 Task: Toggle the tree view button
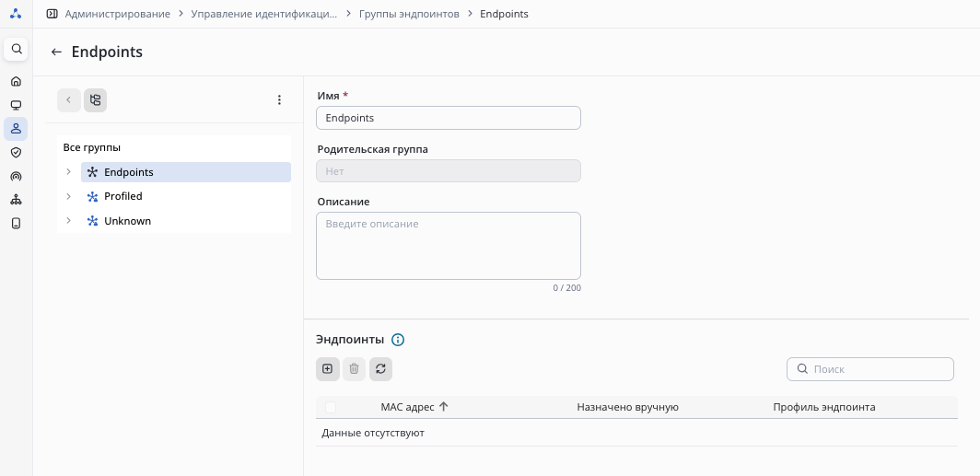pyautogui.click(x=95, y=99)
